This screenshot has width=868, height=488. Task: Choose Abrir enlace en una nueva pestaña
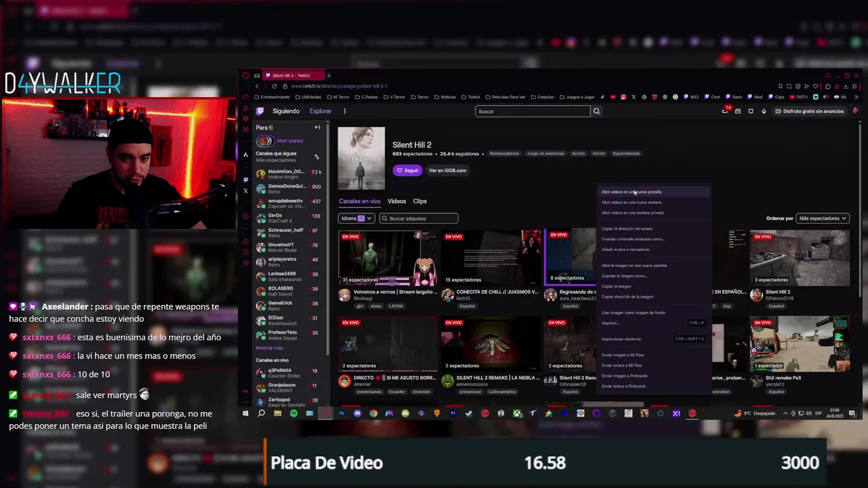(x=653, y=192)
